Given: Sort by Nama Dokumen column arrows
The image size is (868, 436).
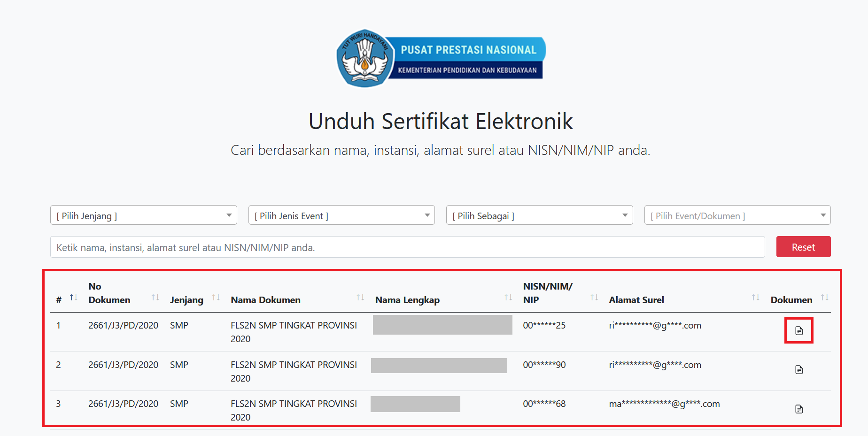Looking at the screenshot, I should tap(360, 298).
